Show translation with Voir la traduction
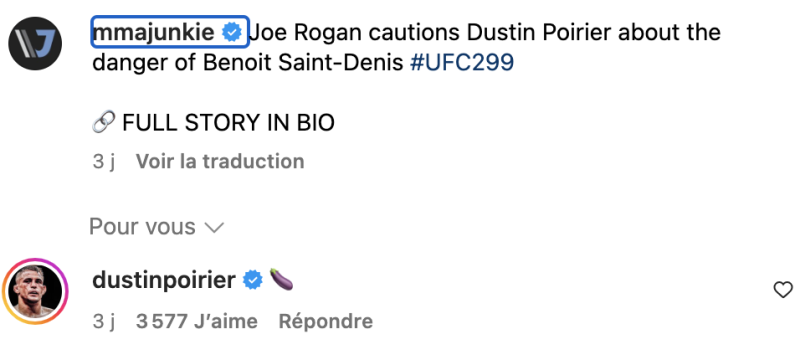Screen dimensions: 800x360 (220, 161)
